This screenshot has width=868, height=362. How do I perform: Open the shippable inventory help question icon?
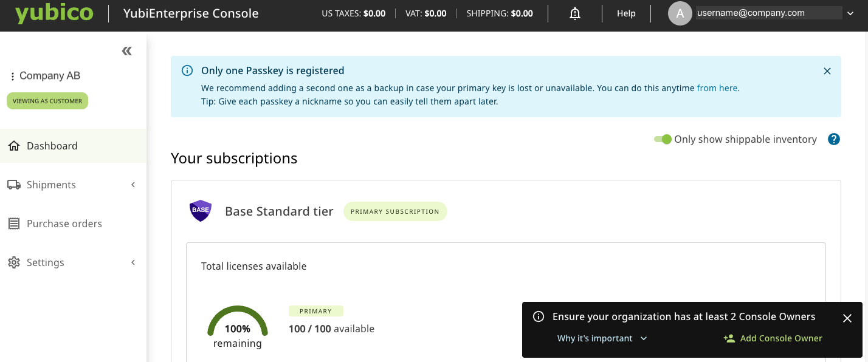[834, 139]
